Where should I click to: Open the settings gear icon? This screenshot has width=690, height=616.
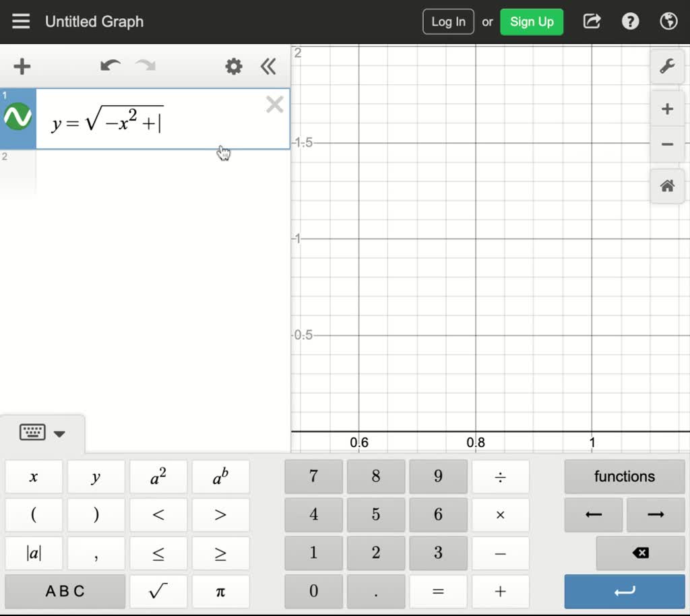pyautogui.click(x=233, y=67)
